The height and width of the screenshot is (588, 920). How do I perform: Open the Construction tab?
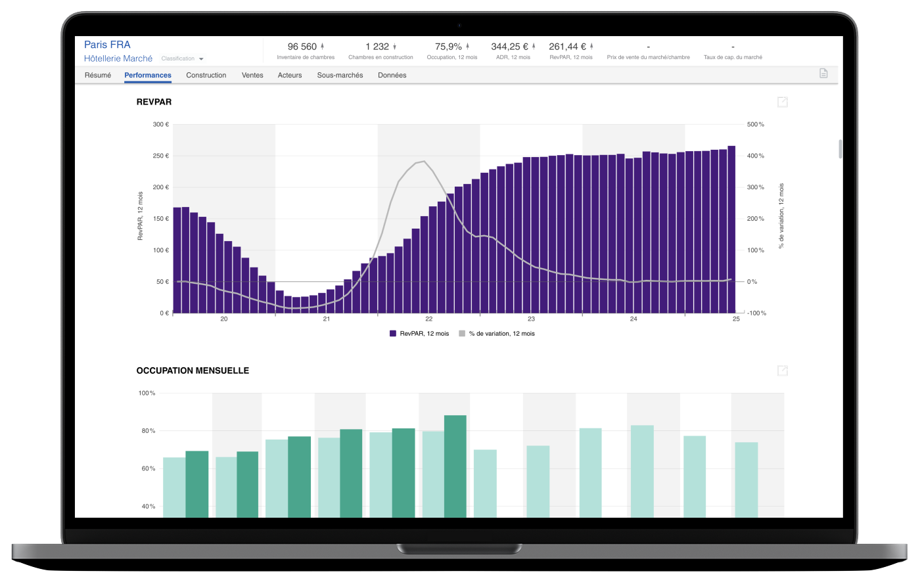(x=206, y=76)
